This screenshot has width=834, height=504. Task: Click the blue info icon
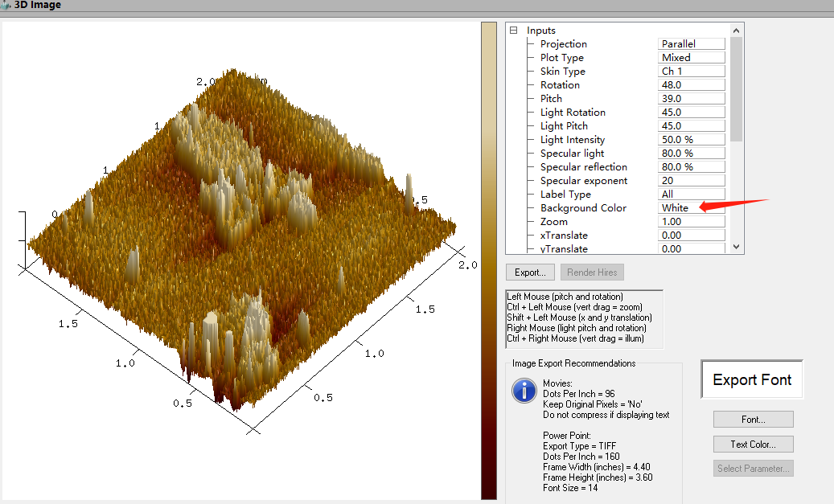point(524,391)
